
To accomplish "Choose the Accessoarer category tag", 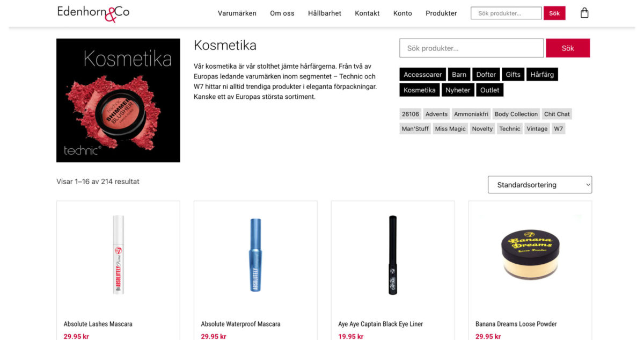I will click(423, 75).
